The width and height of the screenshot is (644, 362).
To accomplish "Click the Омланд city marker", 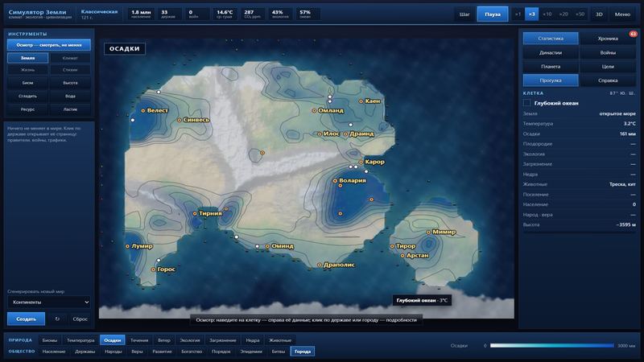I will click(x=314, y=110).
